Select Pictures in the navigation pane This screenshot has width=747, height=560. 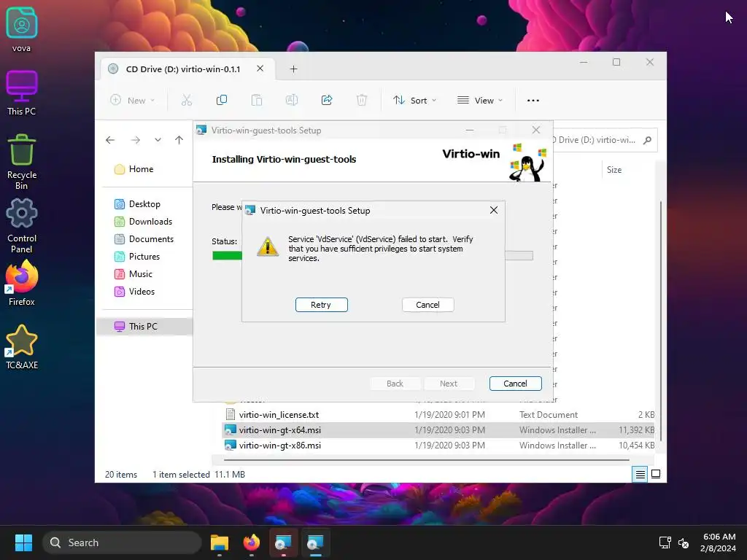(144, 257)
